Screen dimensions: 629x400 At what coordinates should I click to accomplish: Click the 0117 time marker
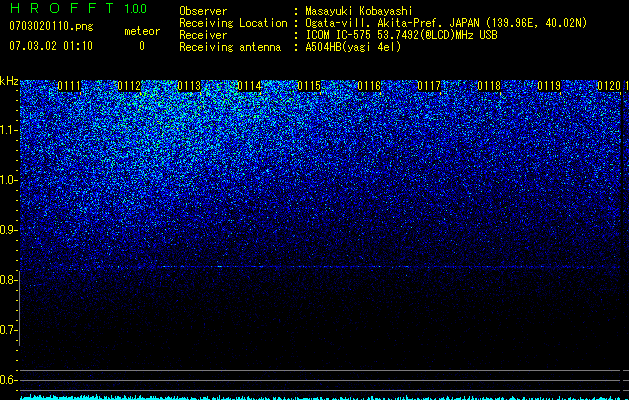pos(429,86)
